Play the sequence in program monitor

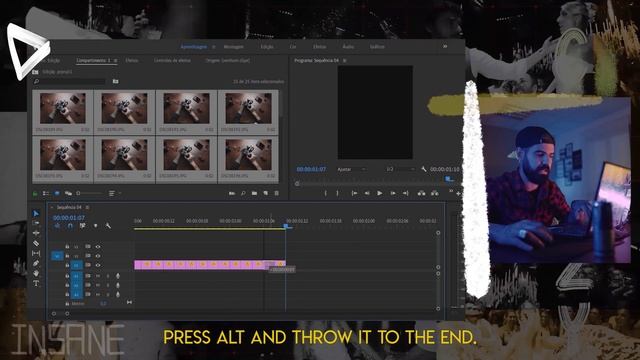[380, 193]
